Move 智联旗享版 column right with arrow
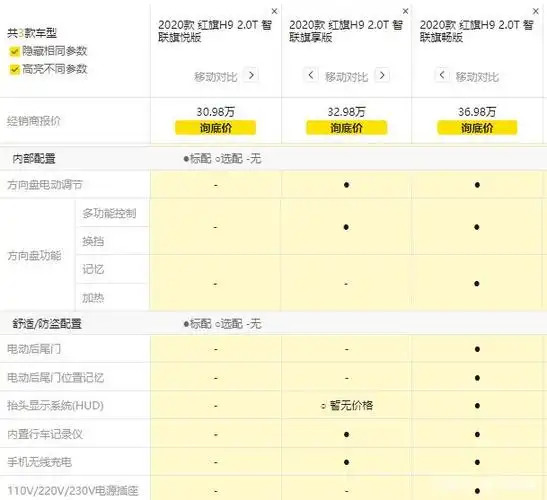The image size is (547, 500). (382, 75)
